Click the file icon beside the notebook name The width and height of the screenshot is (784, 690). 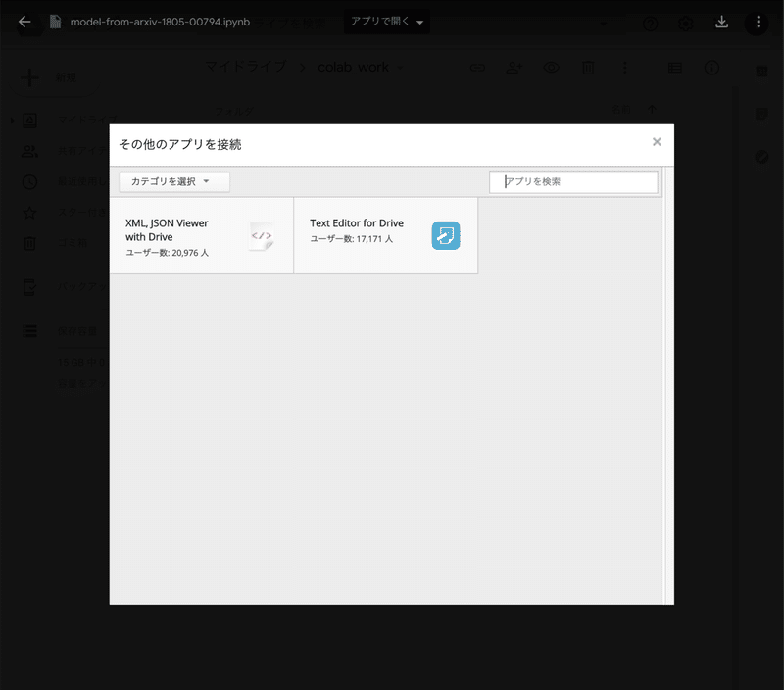click(x=55, y=22)
